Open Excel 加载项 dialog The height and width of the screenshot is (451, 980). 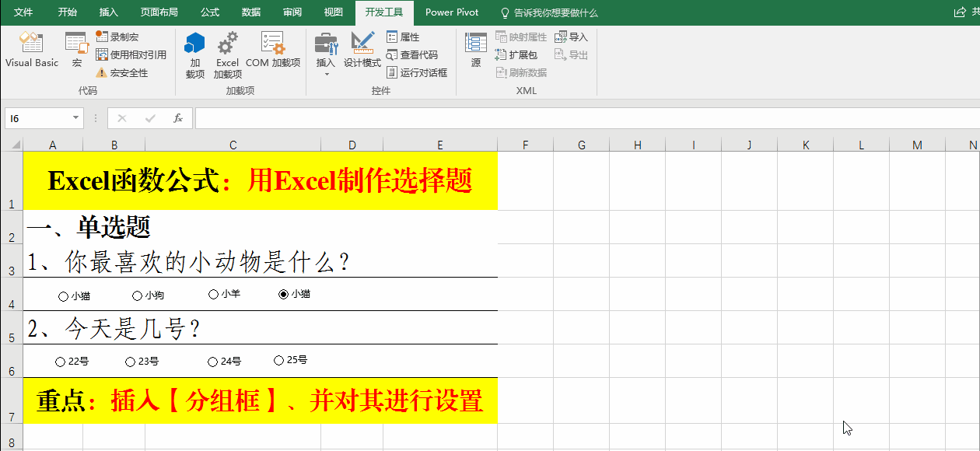(x=227, y=54)
